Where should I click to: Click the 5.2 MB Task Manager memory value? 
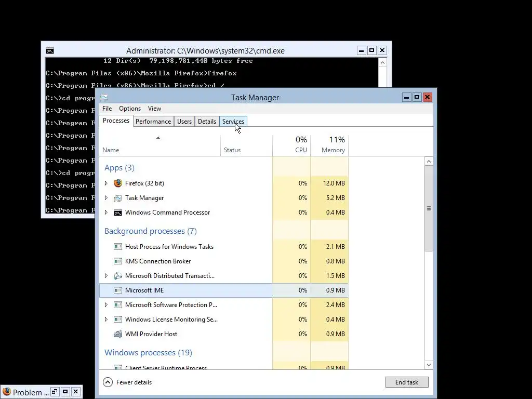336,198
